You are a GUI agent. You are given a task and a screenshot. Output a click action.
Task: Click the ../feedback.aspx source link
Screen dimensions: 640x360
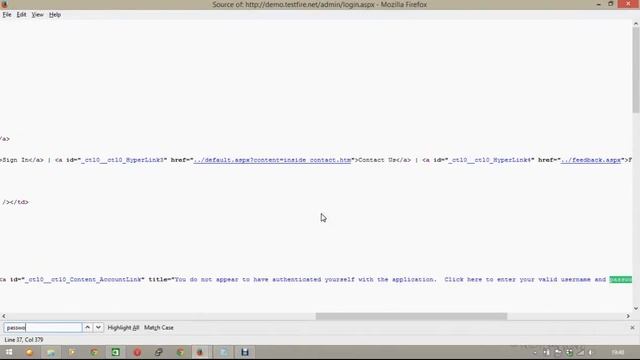click(591, 160)
